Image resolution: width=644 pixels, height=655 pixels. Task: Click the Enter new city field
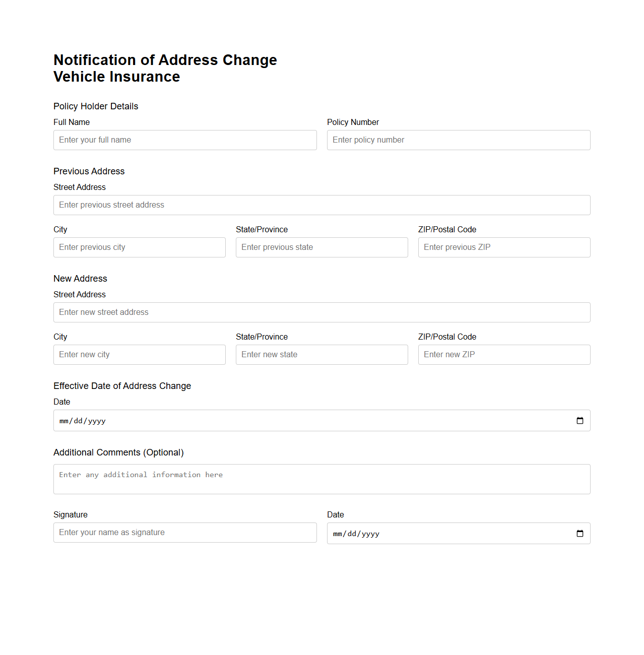click(x=139, y=354)
